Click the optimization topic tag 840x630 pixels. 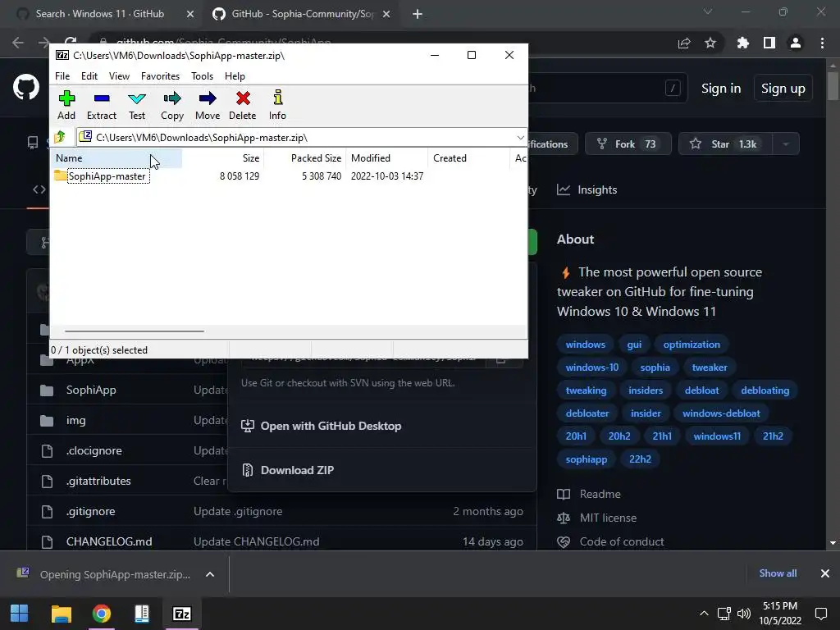(x=692, y=345)
